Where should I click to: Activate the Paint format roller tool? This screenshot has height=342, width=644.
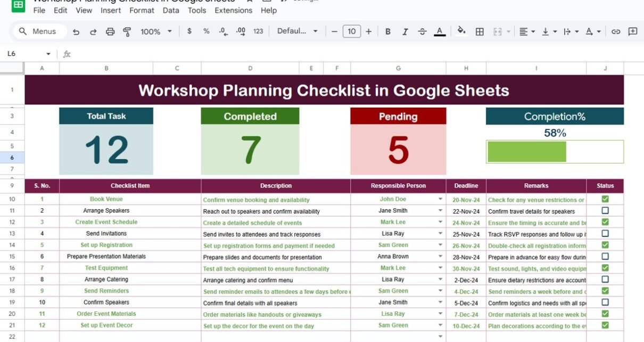click(x=127, y=32)
